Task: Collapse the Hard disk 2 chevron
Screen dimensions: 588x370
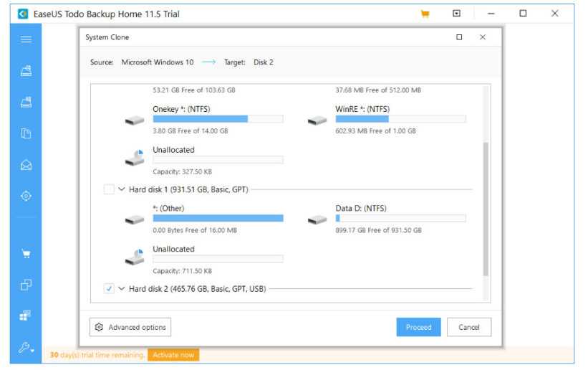Action: (121, 288)
